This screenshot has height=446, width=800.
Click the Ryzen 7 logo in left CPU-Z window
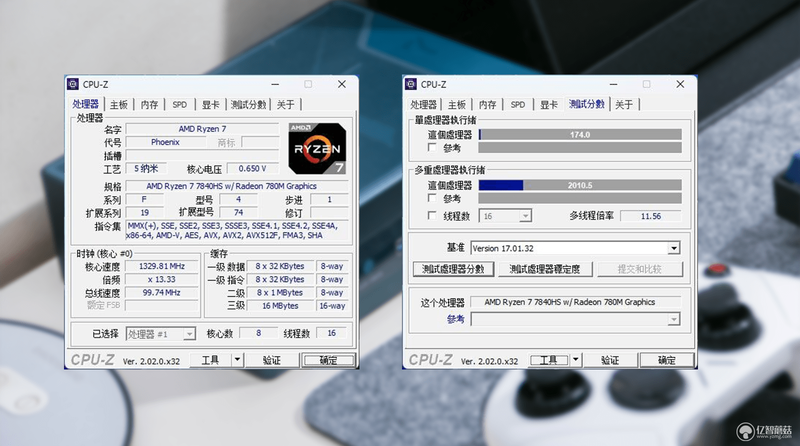click(317, 148)
